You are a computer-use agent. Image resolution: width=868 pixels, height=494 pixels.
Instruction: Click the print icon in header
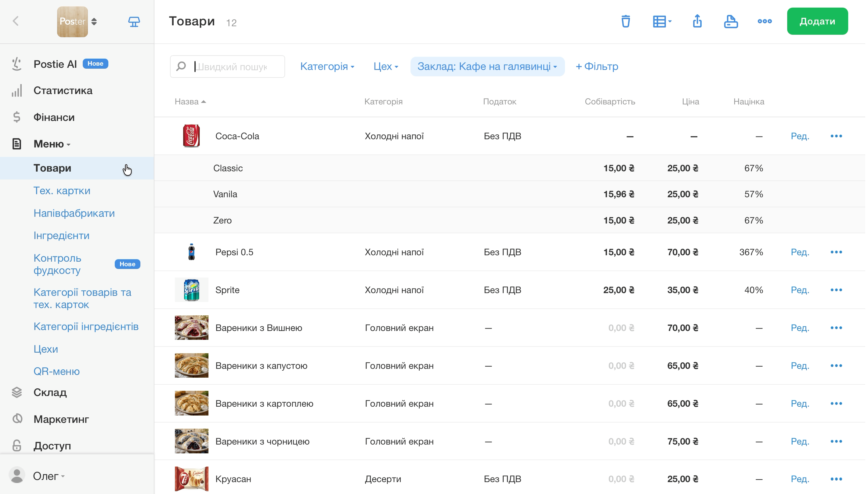click(731, 21)
